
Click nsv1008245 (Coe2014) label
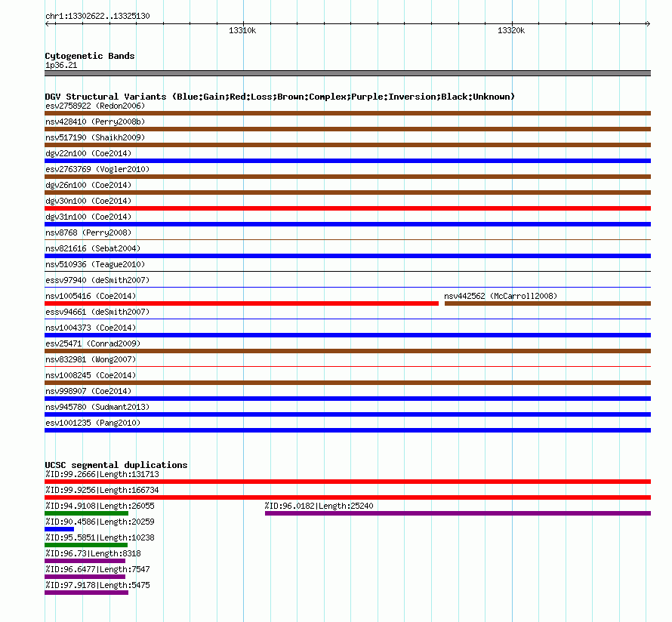pyautogui.click(x=91, y=375)
